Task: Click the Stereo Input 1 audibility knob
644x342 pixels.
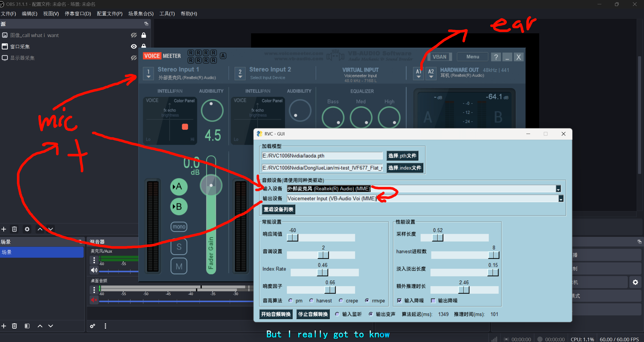Action: click(x=212, y=110)
